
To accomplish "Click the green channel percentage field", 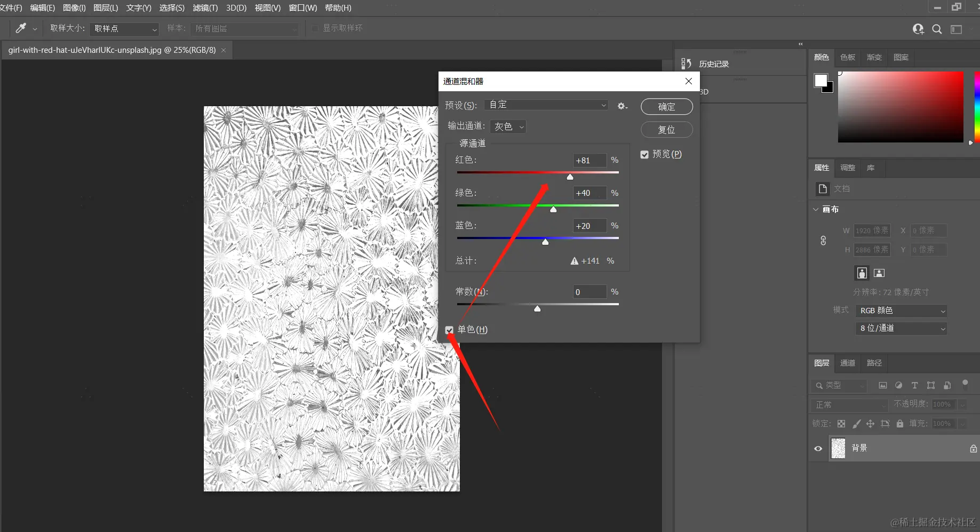I will point(589,193).
